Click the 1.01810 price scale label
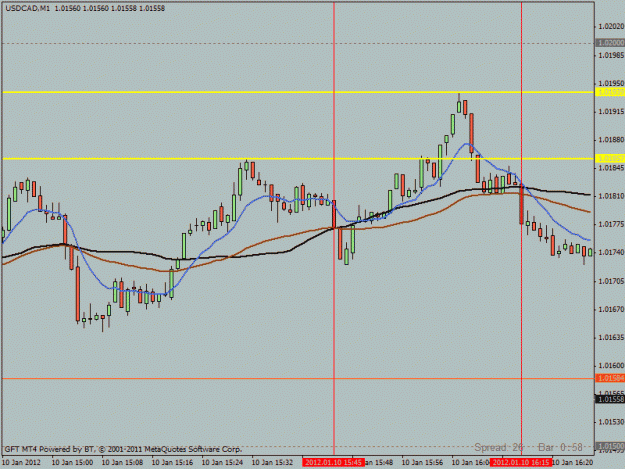The width and height of the screenshot is (625, 469). pos(611,196)
